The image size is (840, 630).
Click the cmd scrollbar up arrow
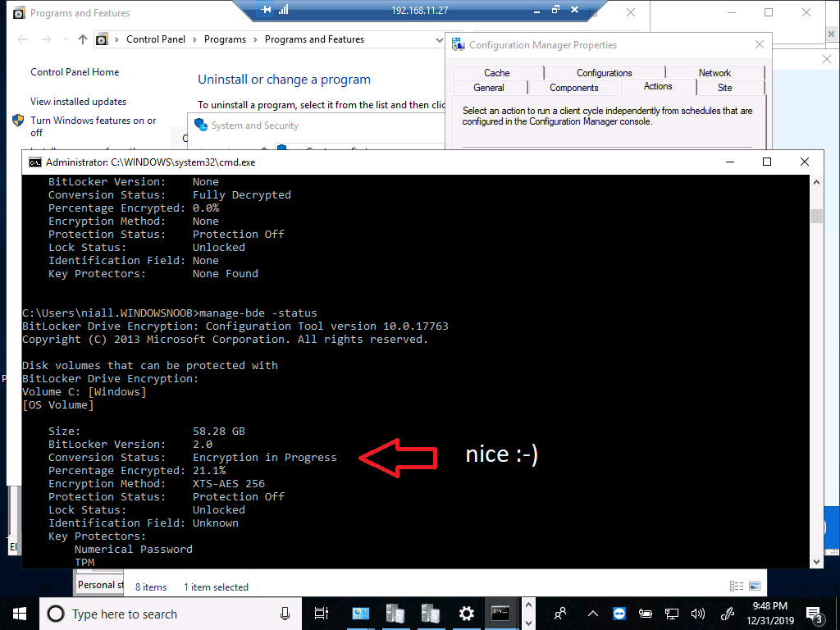816,182
